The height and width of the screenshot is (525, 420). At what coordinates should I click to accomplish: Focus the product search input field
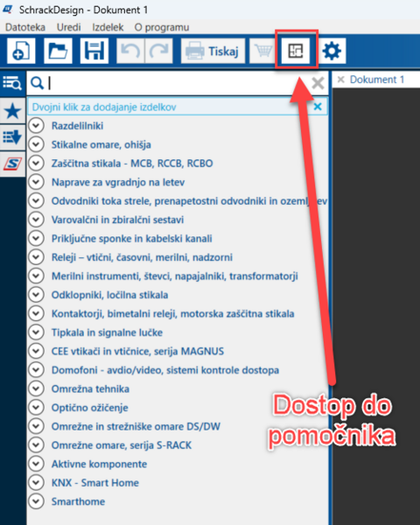pos(178,83)
